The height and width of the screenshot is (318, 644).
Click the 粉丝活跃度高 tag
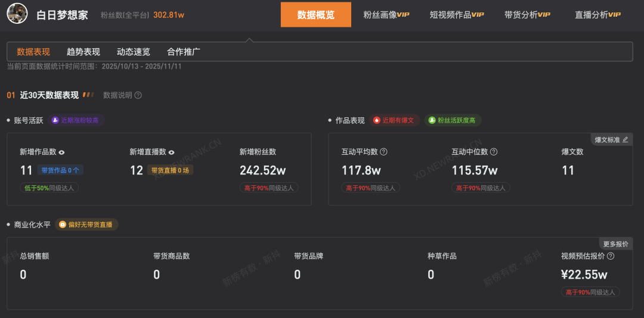click(x=453, y=120)
